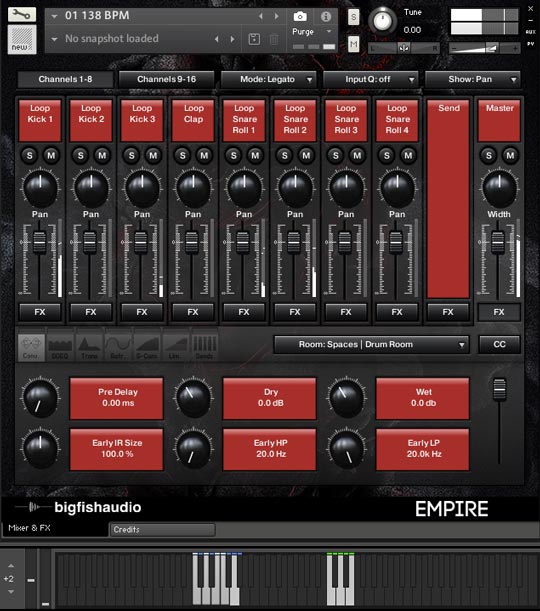The height and width of the screenshot is (611, 540).
Task: Click the camera snapshot view icon
Action: pos(300,16)
